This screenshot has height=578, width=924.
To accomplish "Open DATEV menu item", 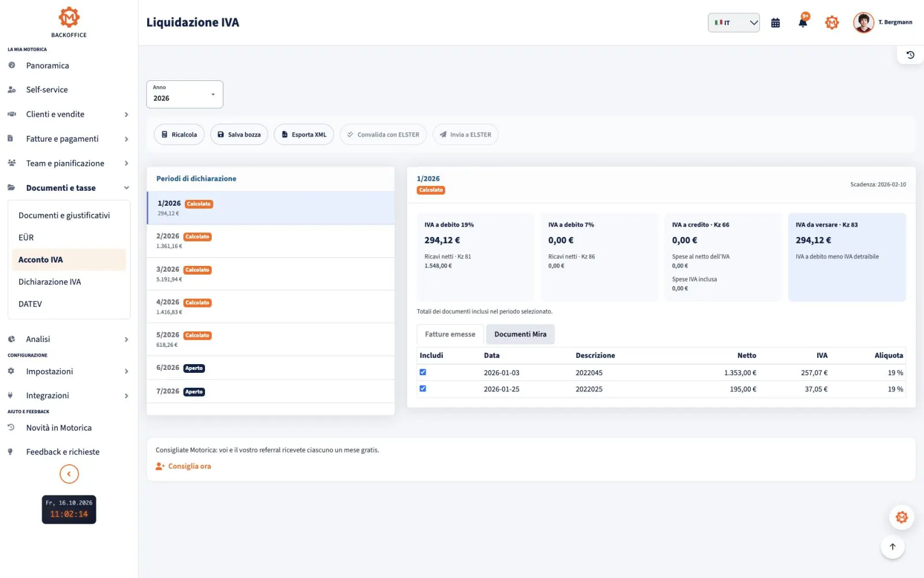I will (x=69, y=304).
